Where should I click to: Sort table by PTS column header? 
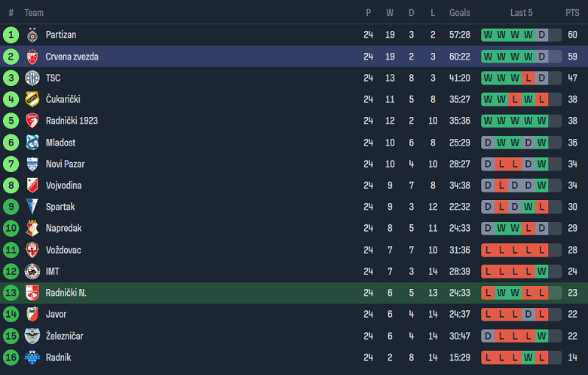point(572,13)
